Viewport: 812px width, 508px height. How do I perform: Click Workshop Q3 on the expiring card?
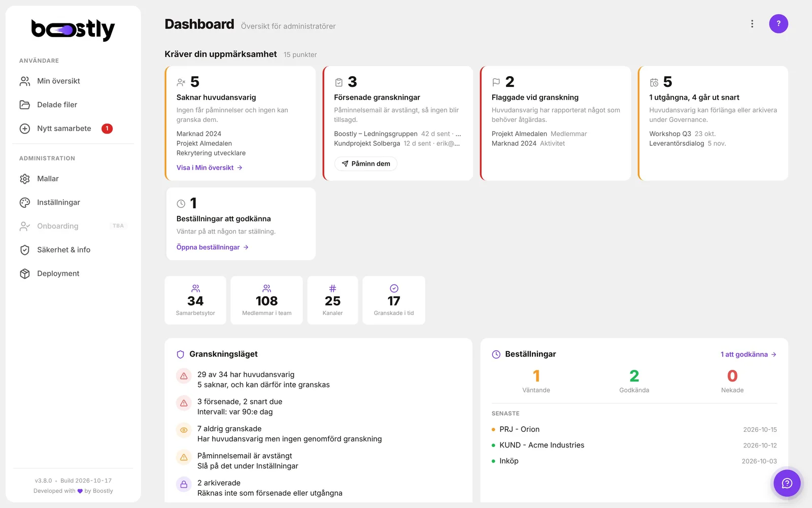(670, 134)
